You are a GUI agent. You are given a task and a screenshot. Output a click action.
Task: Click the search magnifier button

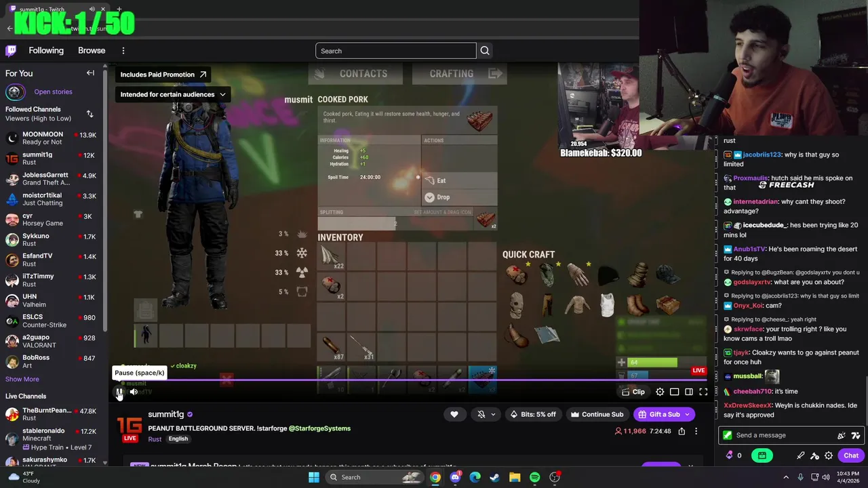pyautogui.click(x=485, y=51)
